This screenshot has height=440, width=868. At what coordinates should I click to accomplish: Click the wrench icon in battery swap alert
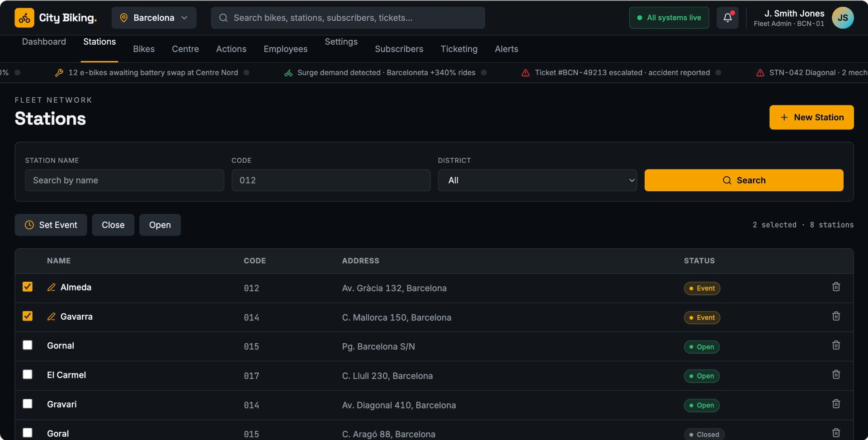pyautogui.click(x=59, y=73)
